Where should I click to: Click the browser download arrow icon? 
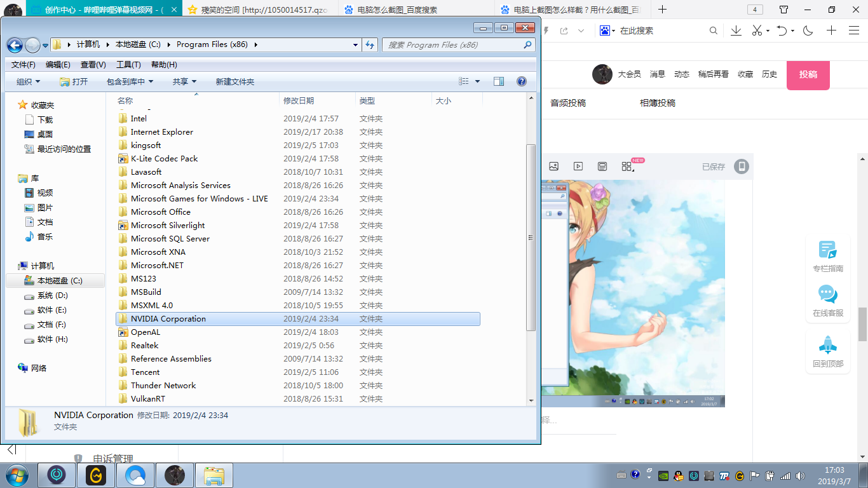click(x=736, y=30)
